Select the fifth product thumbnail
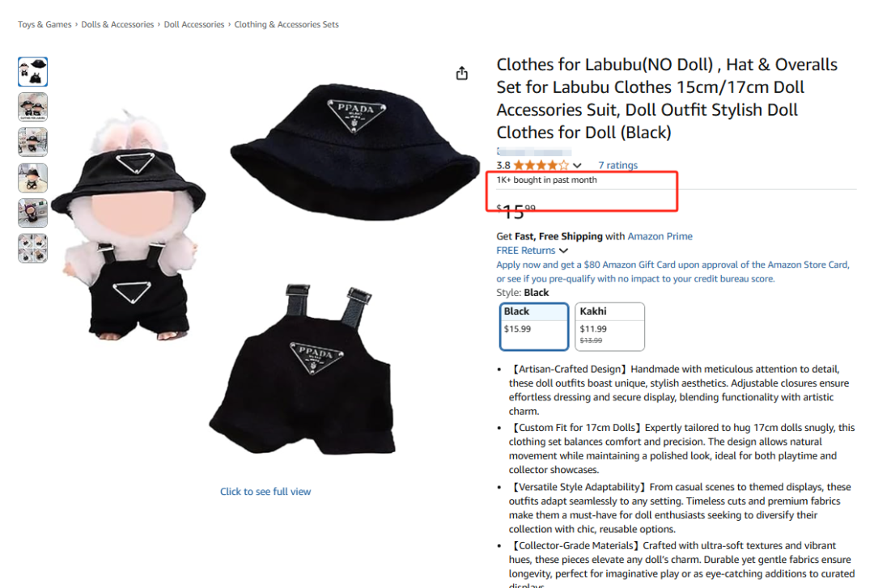874x588 pixels. tap(32, 213)
